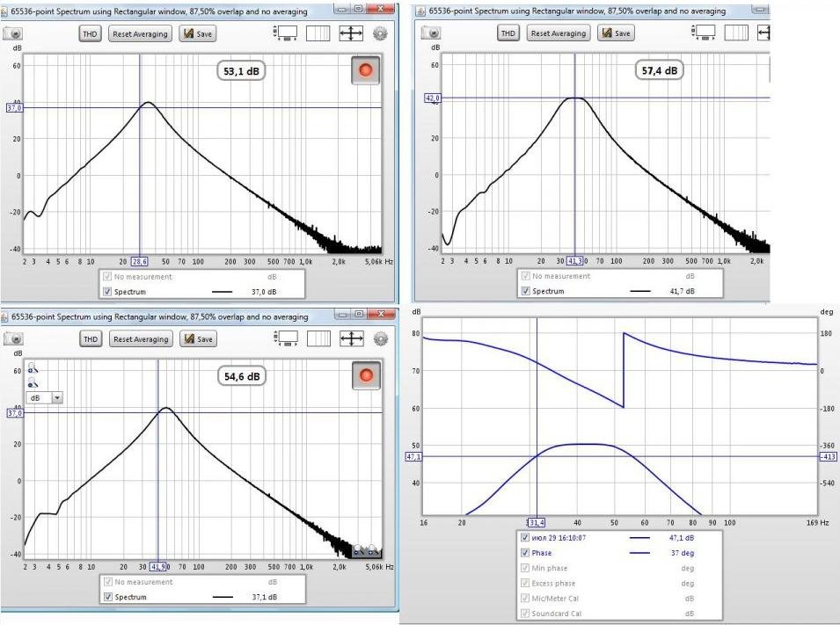Viewport: 840px width, 625px height.
Task: Toggle the Excess phase checkbox
Action: pos(525,583)
